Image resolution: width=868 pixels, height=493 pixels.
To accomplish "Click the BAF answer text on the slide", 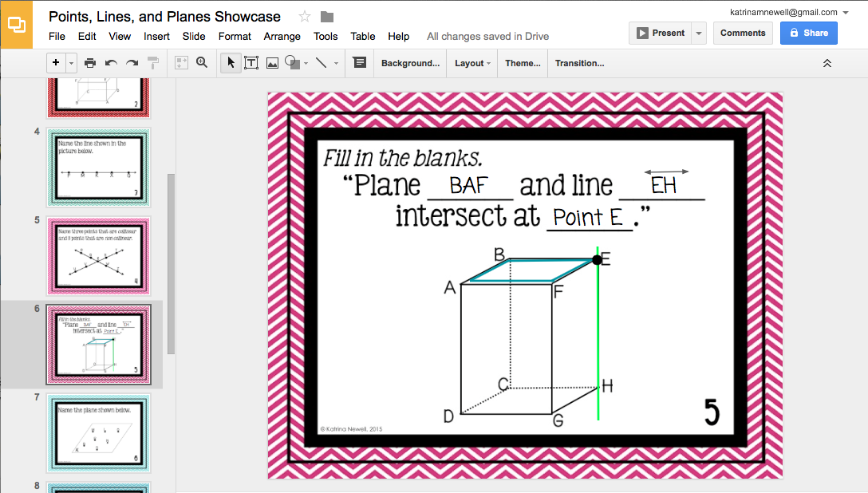I will tap(468, 187).
